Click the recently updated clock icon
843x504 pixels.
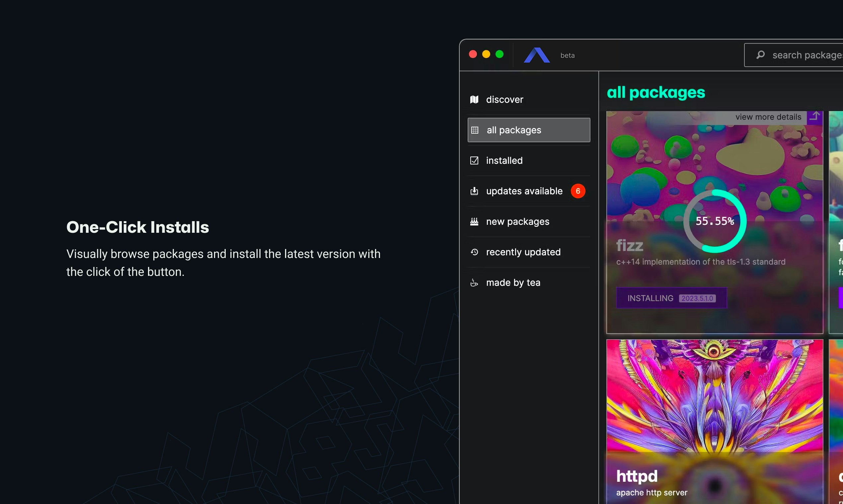tap(474, 252)
